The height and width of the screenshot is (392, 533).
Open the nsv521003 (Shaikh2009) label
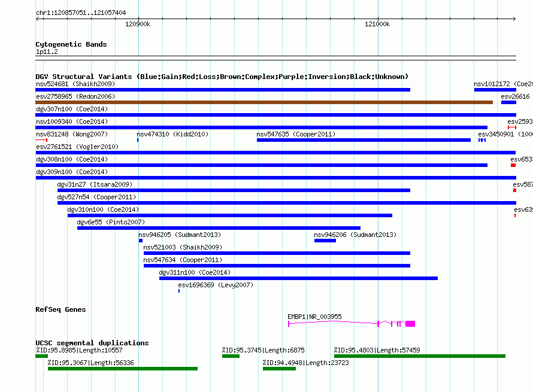[183, 247]
